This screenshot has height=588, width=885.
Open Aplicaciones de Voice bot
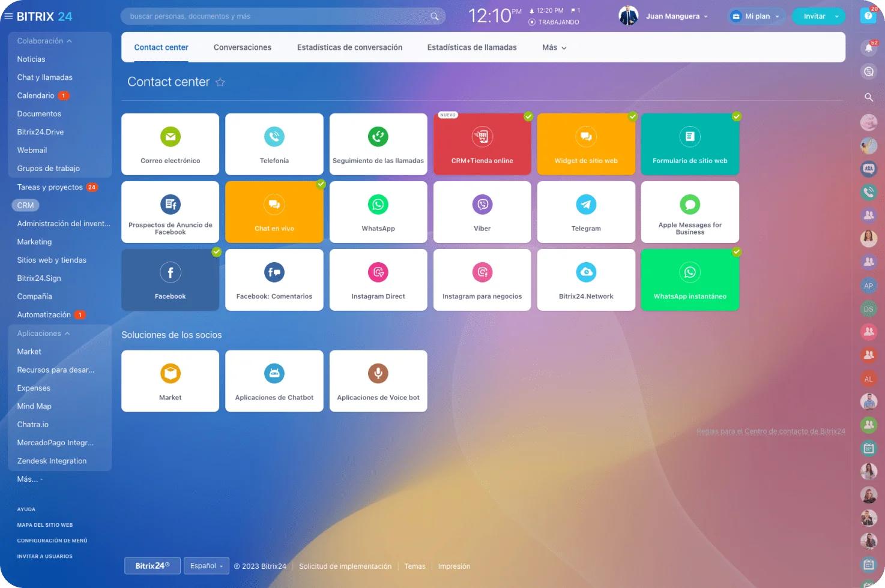tap(378, 381)
